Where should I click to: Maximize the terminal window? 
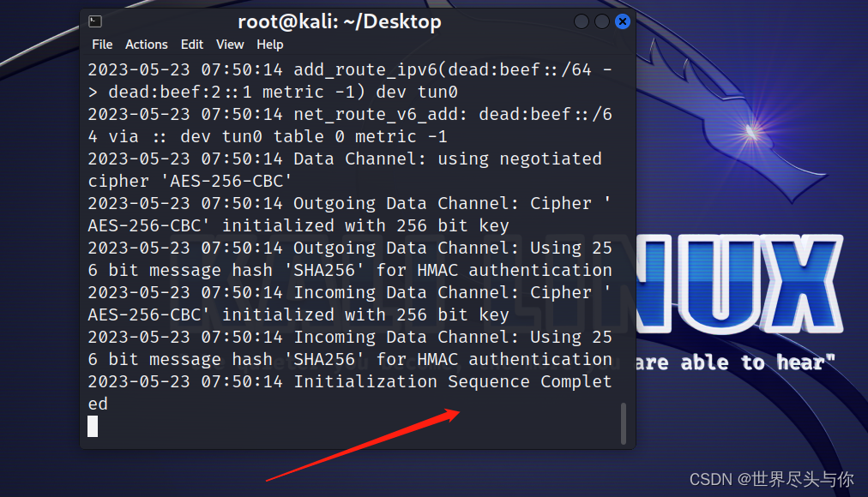[602, 21]
